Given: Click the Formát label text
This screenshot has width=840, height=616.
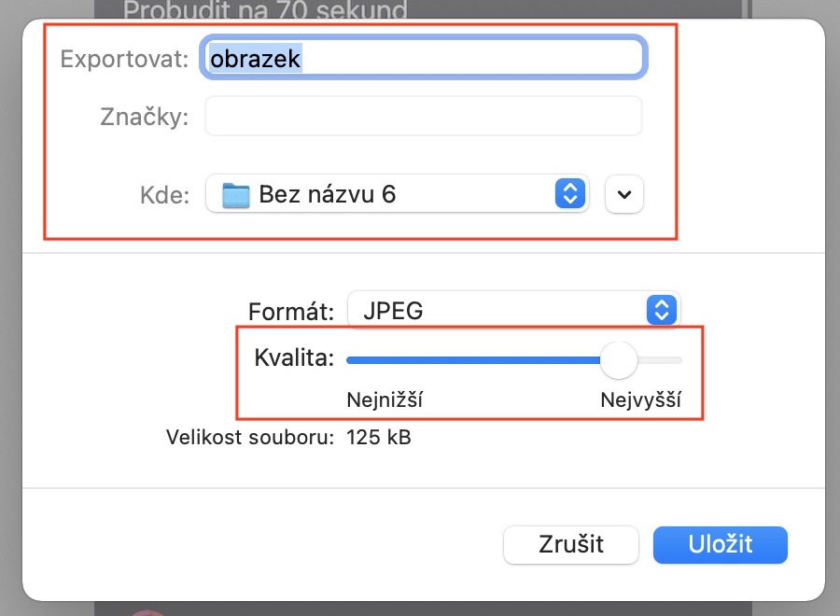Looking at the screenshot, I should pyautogui.click(x=292, y=311).
